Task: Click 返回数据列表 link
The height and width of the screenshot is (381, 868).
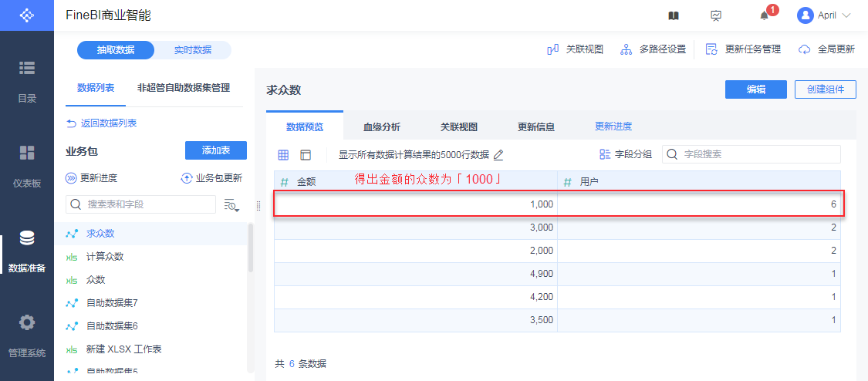Action: 102,123
